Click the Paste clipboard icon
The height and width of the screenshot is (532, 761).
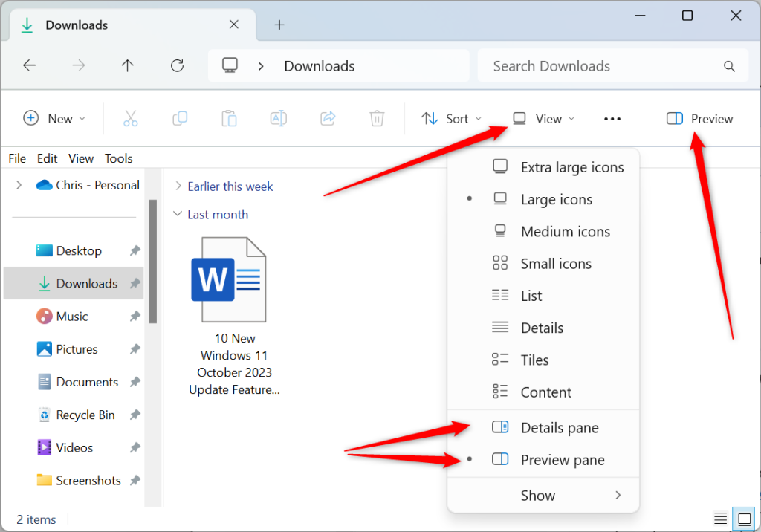click(x=229, y=119)
